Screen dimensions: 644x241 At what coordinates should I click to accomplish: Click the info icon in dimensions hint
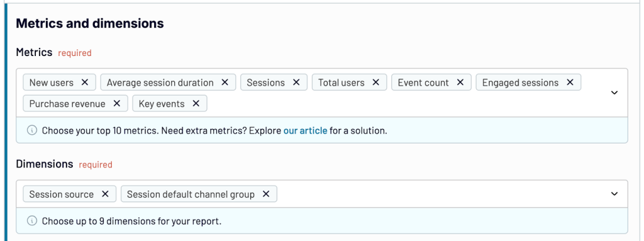(x=31, y=221)
